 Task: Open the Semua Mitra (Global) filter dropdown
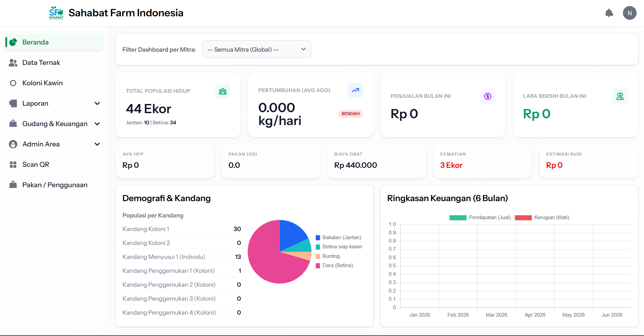257,49
